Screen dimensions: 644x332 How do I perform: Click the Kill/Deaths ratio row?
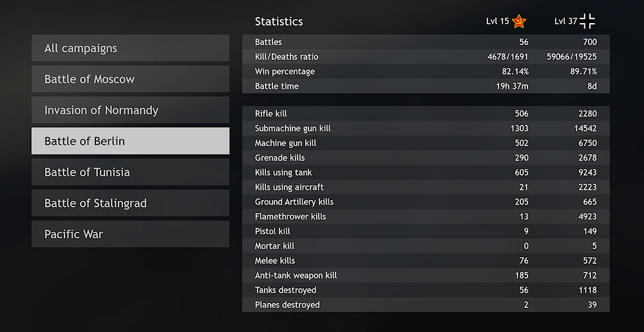point(425,57)
